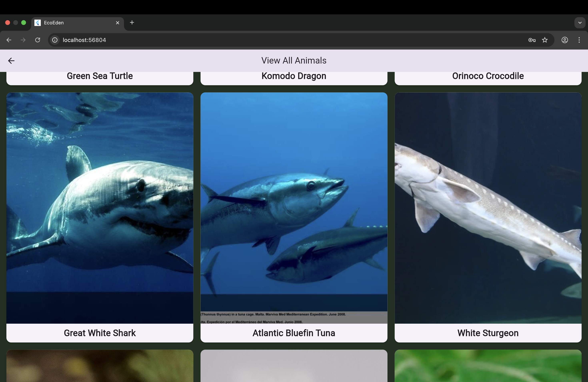The height and width of the screenshot is (382, 588).
Task: Bookmark page with star icon
Action: [545, 40]
